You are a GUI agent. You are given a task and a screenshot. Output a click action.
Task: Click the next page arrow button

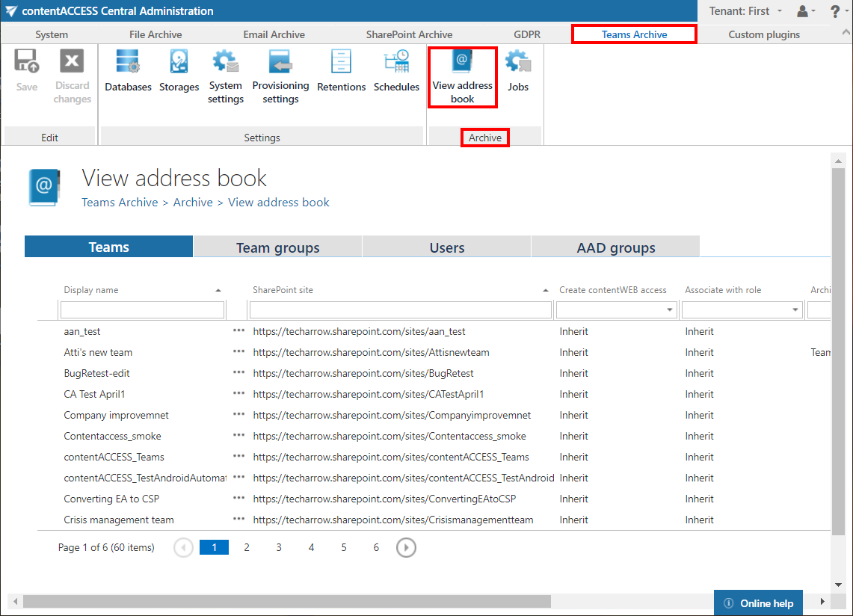tap(406, 548)
